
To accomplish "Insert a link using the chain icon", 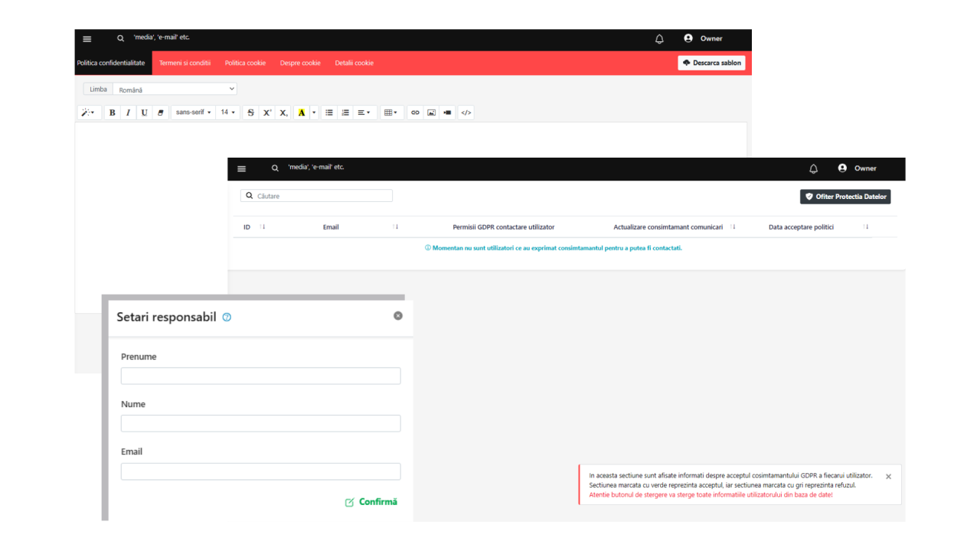I will (x=415, y=112).
